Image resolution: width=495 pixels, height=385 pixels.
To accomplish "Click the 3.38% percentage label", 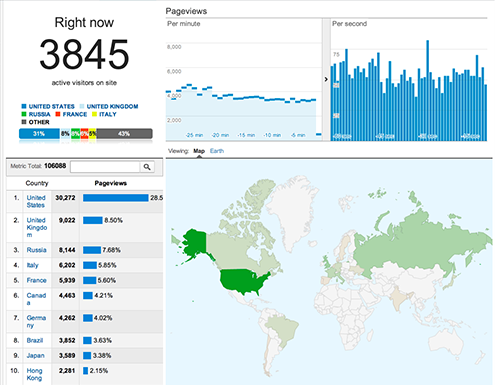I will [102, 356].
